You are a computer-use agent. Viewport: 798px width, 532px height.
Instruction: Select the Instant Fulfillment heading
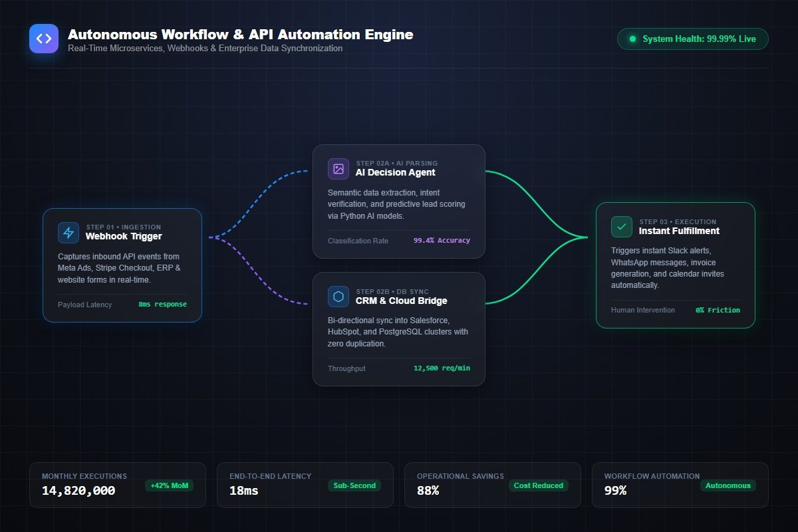coord(679,231)
